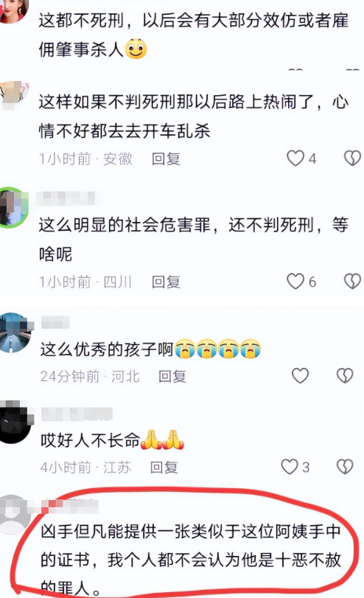
Task: Dislike the Hebei comment about 优秀的孩子
Action: [345, 375]
